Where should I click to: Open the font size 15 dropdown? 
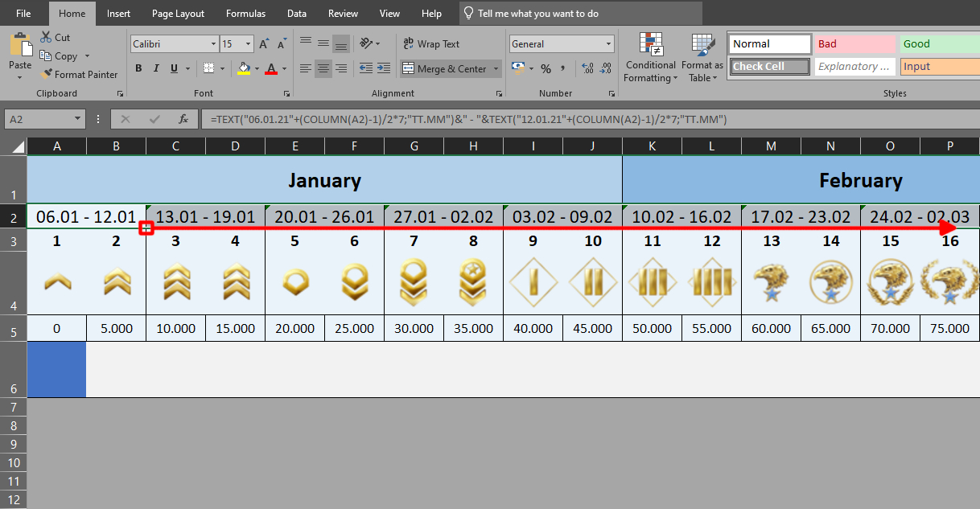249,44
